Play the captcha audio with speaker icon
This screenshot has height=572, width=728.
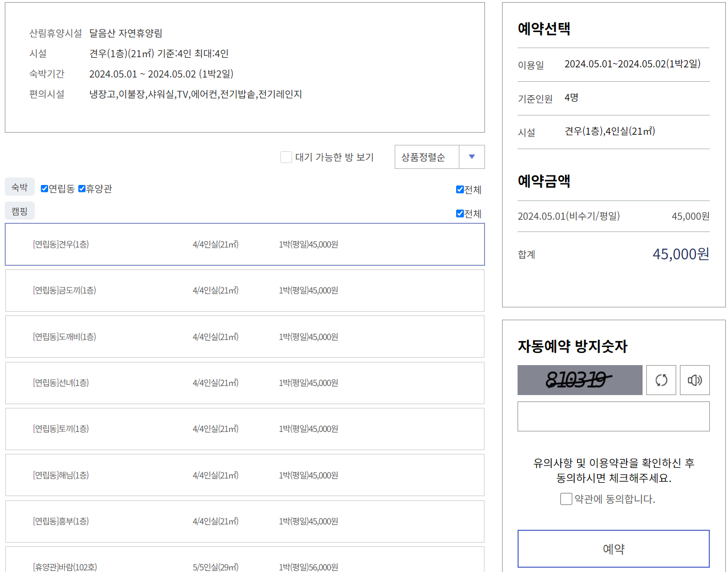694,380
